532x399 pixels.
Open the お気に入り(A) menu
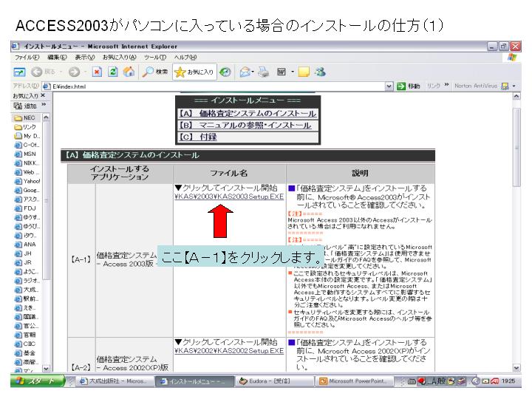point(120,58)
